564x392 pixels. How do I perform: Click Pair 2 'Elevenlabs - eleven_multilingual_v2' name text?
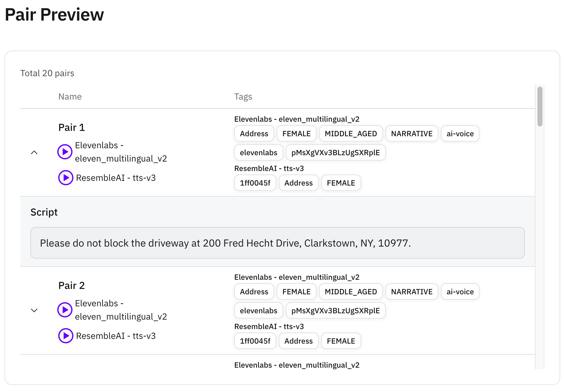(121, 310)
